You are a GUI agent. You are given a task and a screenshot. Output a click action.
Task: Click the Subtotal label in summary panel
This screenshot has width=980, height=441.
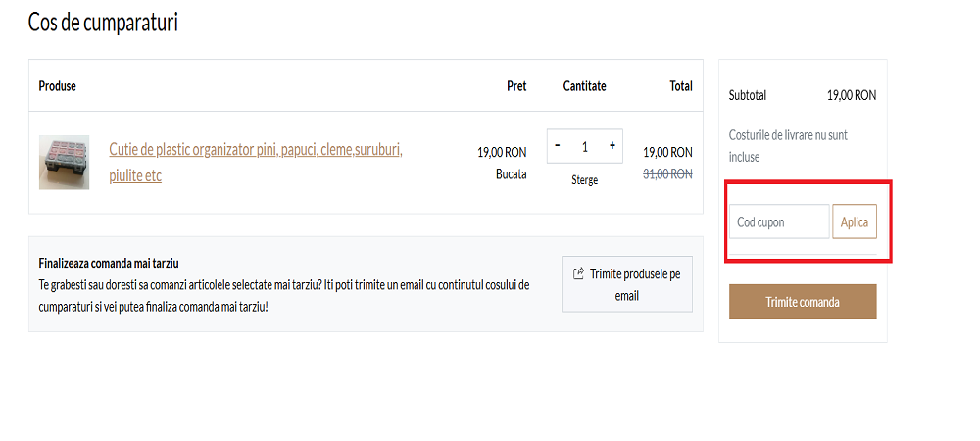(x=748, y=95)
